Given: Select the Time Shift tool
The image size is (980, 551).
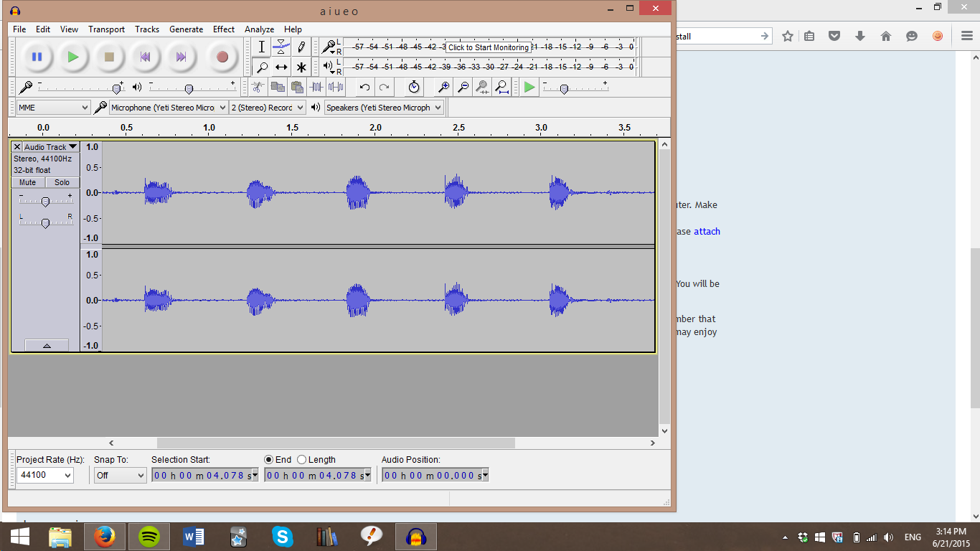Looking at the screenshot, I should (281, 67).
